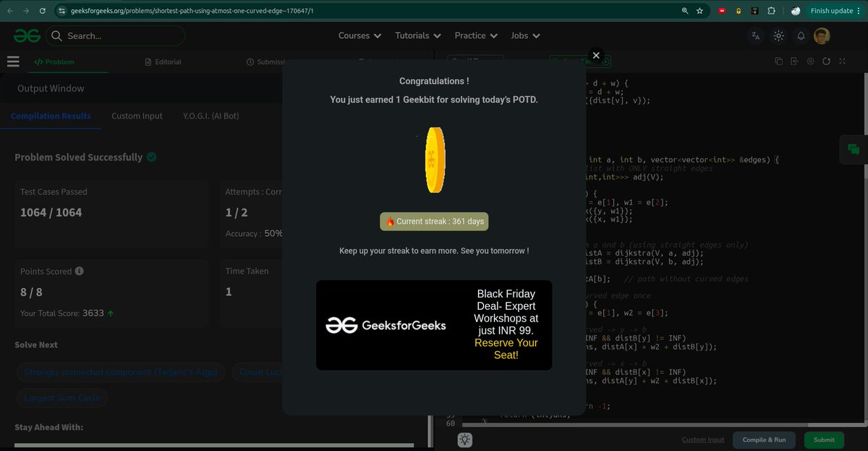Click the Finish update button
Viewport: 868px width, 451px height.
pyautogui.click(x=836, y=11)
